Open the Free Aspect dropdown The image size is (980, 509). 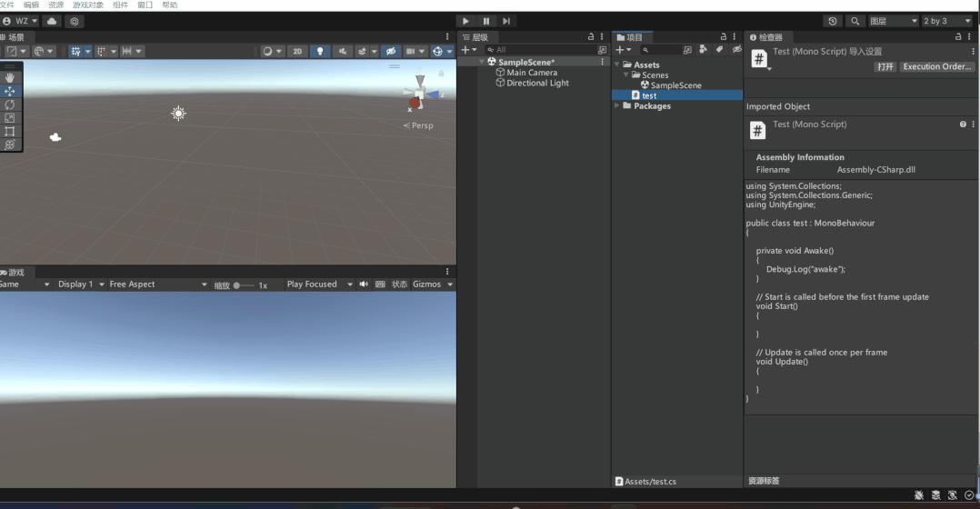tap(157, 284)
